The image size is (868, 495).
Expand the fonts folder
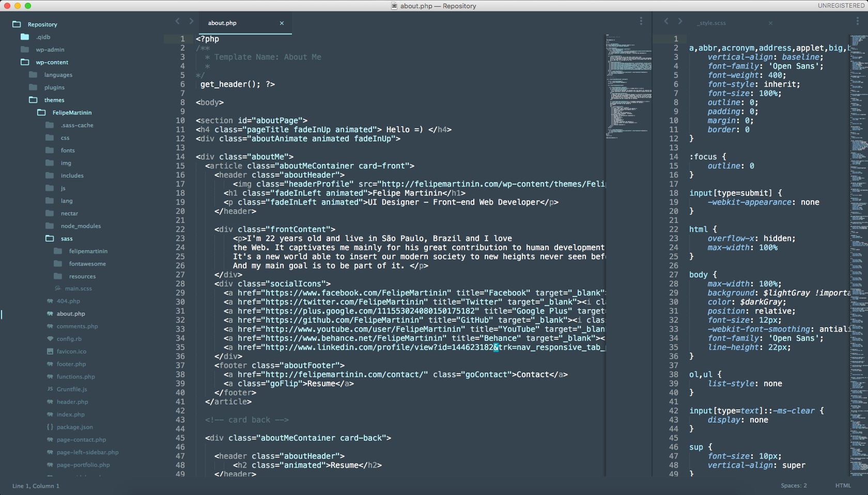pos(50,150)
